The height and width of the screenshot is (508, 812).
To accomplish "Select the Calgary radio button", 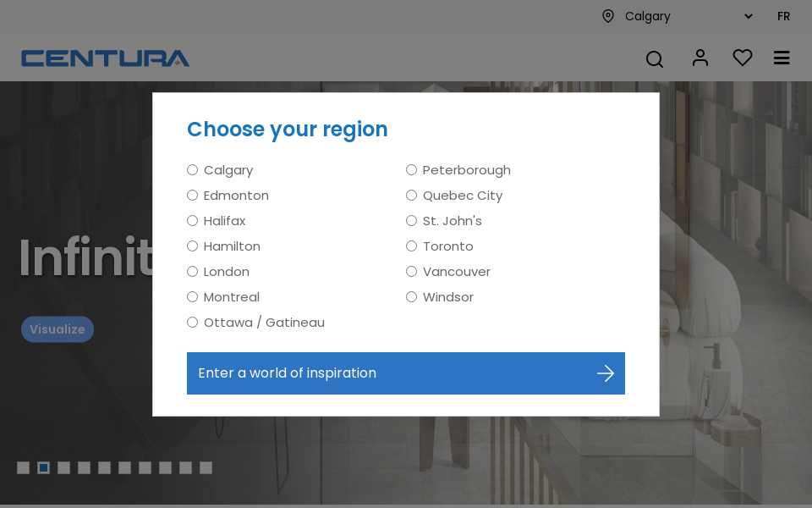I will (x=192, y=169).
